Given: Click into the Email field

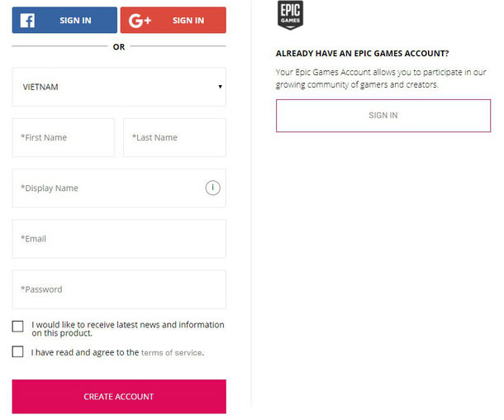Looking at the screenshot, I should 119,239.
